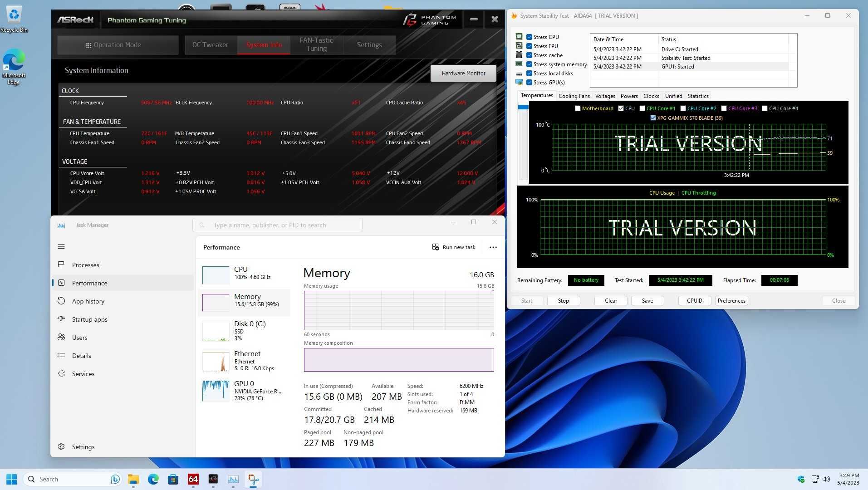Enable Motherboard temperature graph checkbox
The height and width of the screenshot is (490, 868).
click(x=578, y=108)
